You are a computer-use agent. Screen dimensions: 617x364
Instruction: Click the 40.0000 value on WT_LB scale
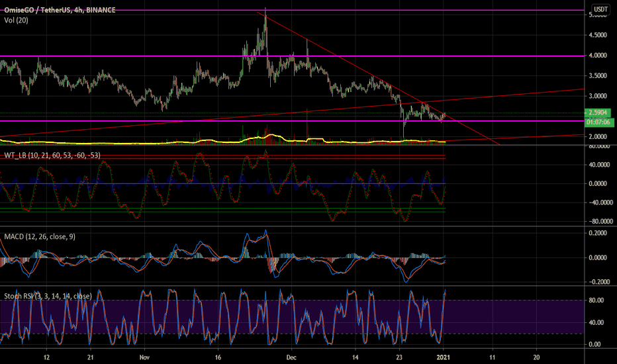599,165
